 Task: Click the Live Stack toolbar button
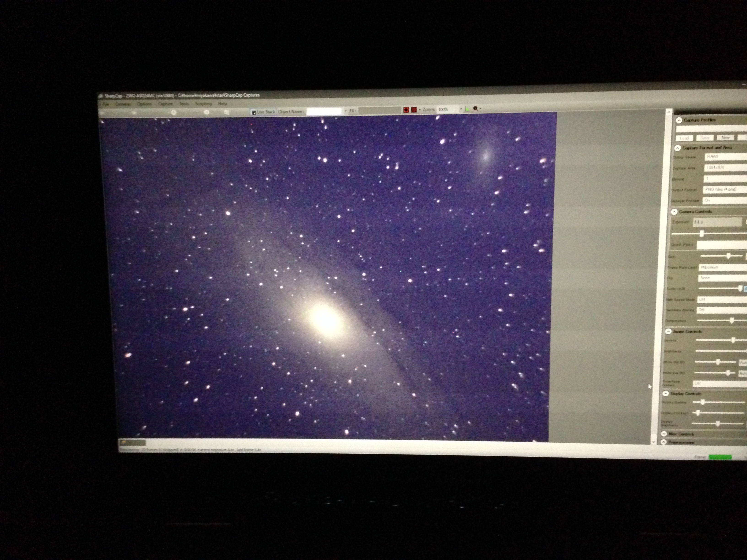pos(263,112)
